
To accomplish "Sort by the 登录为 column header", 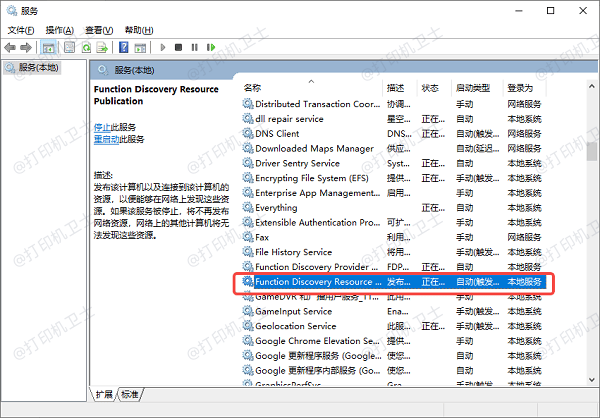I will point(525,88).
